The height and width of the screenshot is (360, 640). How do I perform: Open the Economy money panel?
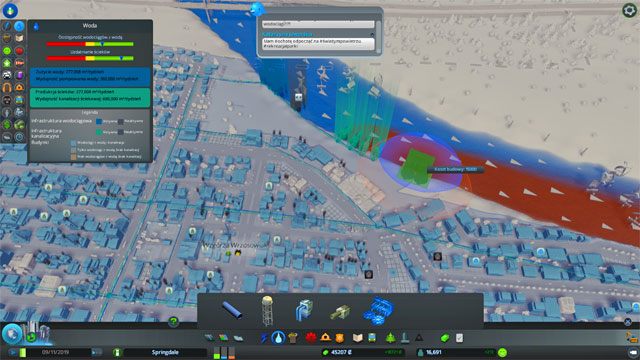pyautogui.click(x=445, y=338)
